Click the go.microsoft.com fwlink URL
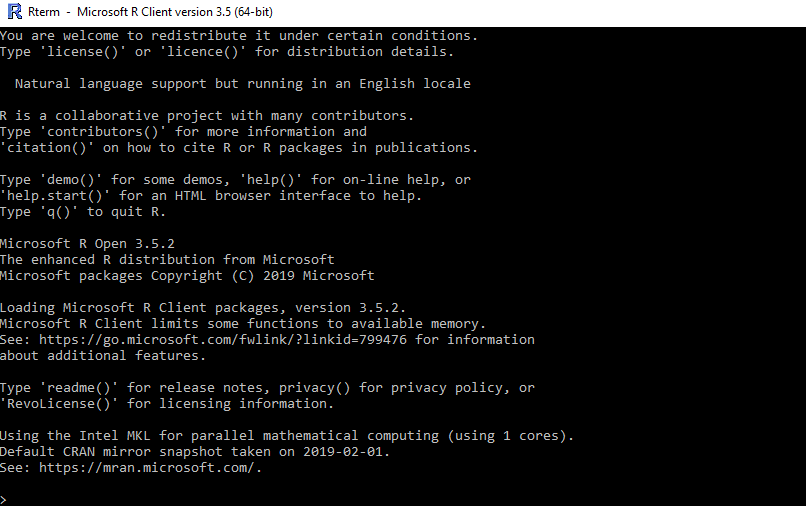 point(223,339)
